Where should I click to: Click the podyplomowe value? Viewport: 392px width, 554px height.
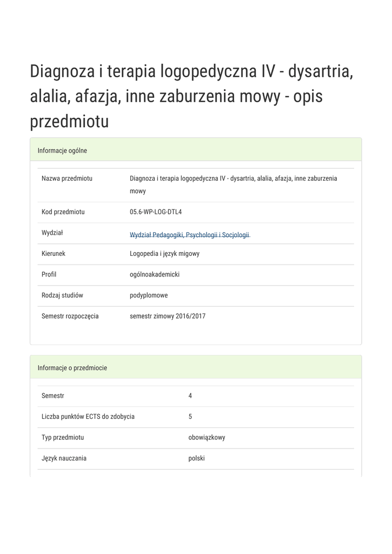pyautogui.click(x=149, y=295)
